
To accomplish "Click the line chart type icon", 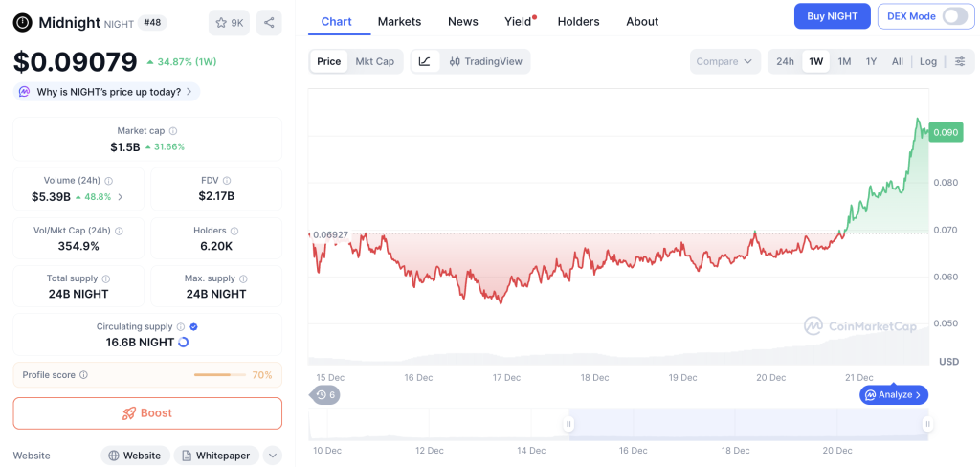I will click(425, 61).
